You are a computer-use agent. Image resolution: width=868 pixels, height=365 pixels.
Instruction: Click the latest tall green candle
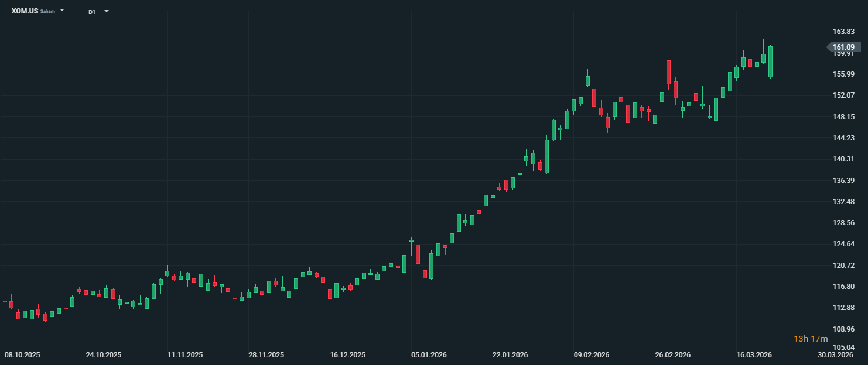770,61
